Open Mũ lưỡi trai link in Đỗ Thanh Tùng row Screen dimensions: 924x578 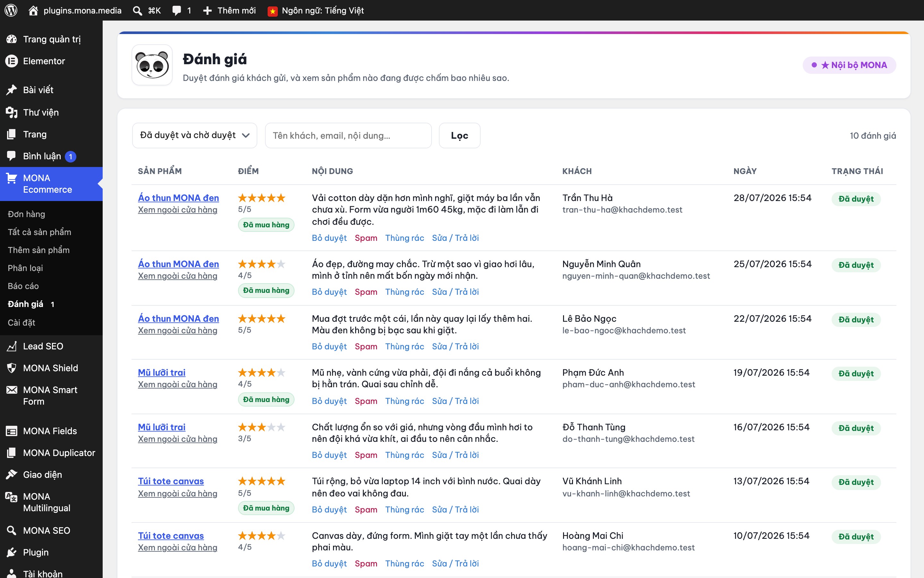tap(161, 427)
